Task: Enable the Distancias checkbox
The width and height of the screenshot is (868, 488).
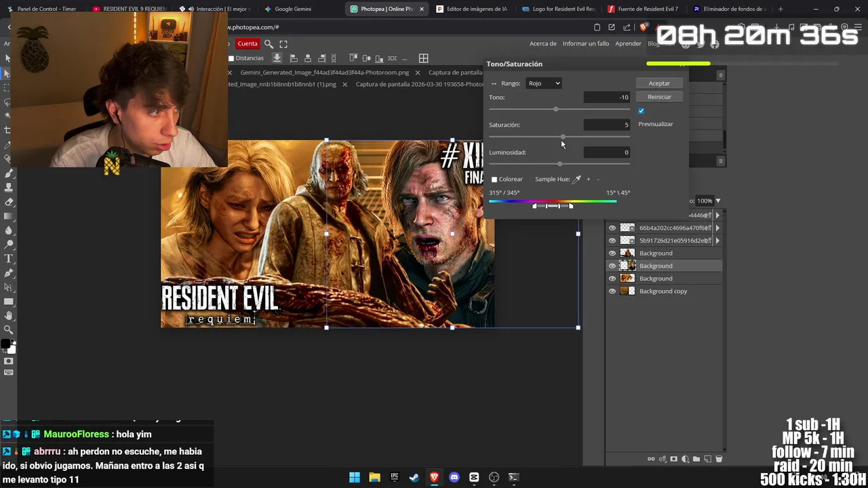Action: [x=231, y=58]
